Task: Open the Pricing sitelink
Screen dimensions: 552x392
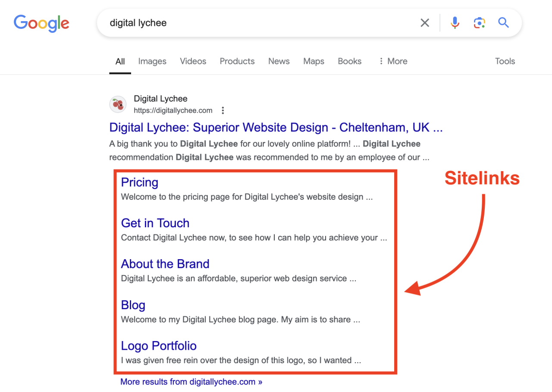Action: click(139, 182)
